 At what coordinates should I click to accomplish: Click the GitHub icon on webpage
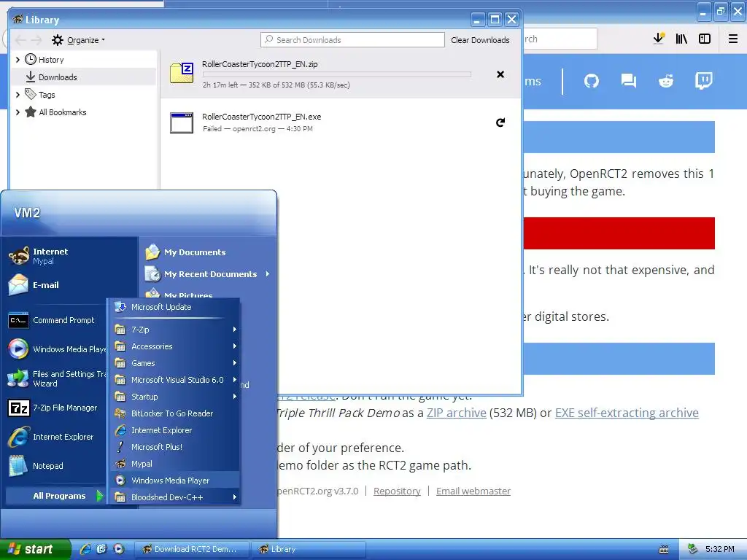(591, 81)
